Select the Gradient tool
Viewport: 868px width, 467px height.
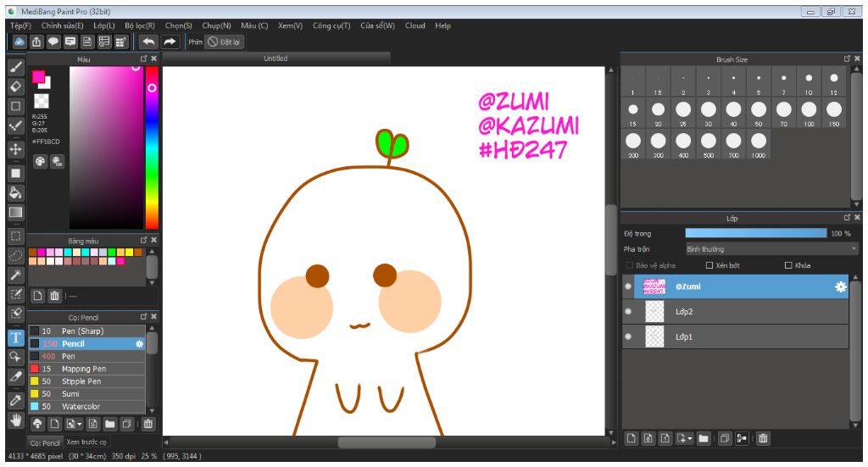(x=15, y=213)
